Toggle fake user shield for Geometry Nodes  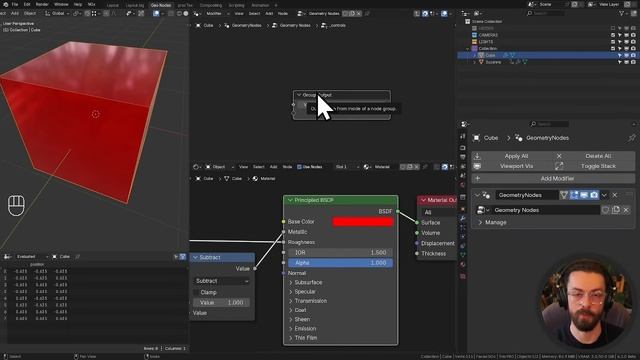[605, 210]
